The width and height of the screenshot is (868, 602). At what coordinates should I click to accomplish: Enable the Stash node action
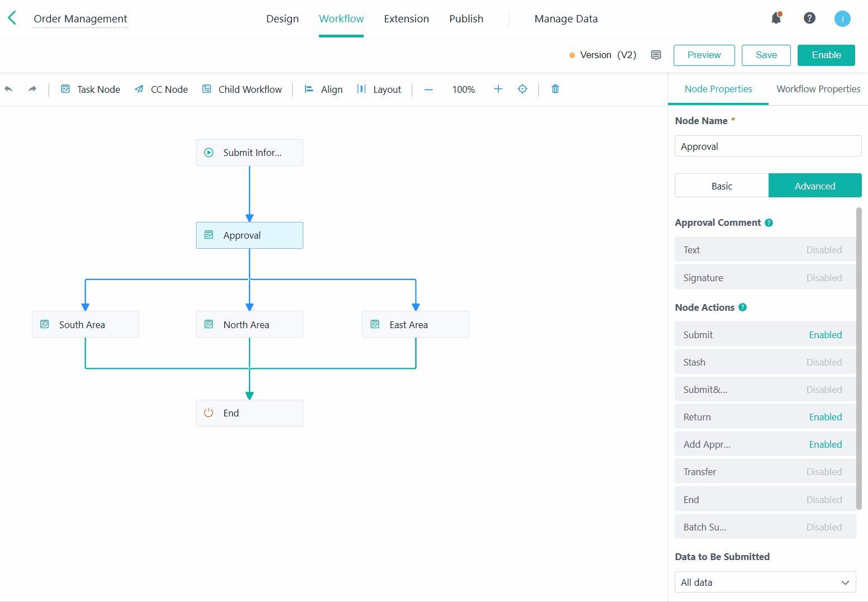coord(824,362)
